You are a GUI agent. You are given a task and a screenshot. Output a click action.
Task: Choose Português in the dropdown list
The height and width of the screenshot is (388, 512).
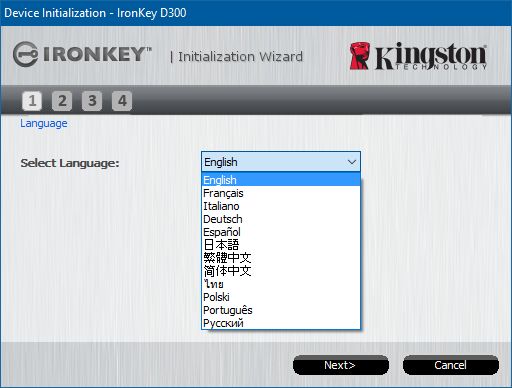[281, 310]
